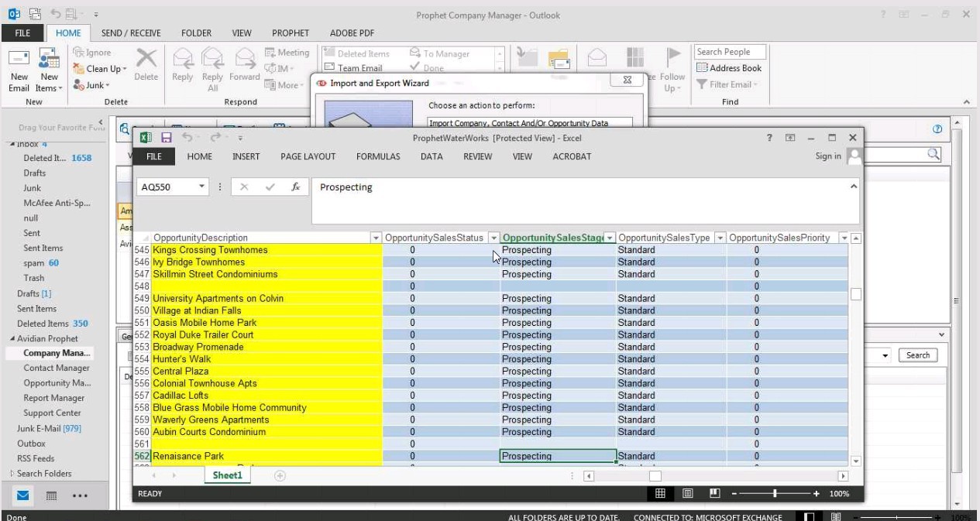
Task: Open the PROPHET tab in Outlook
Action: (291, 33)
